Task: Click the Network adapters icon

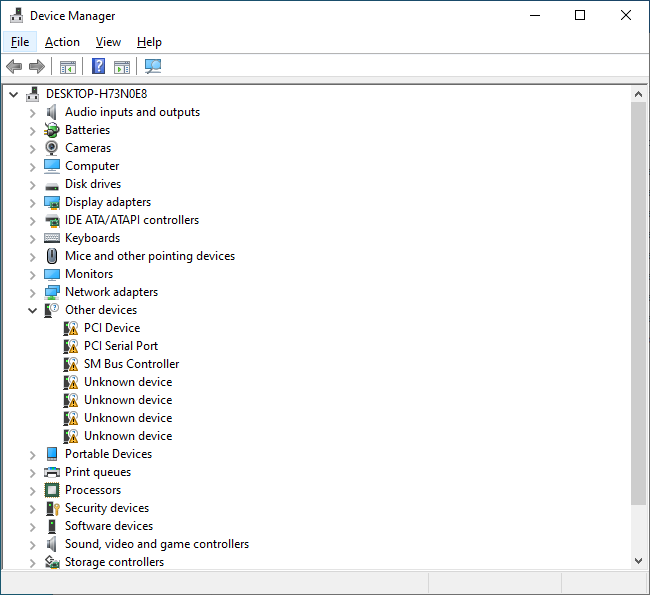Action: (x=52, y=292)
